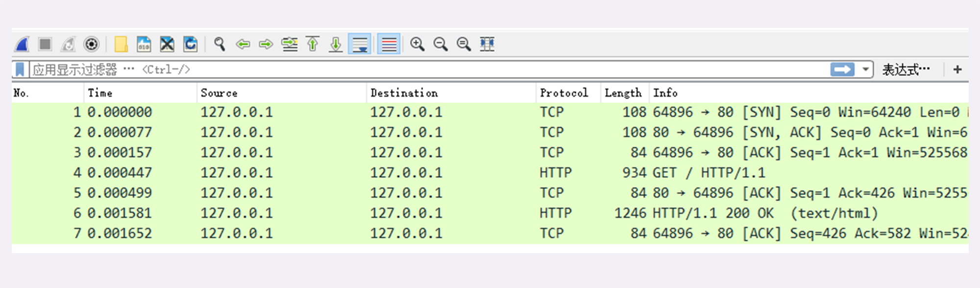Reload the capture file
Screen dimensions: 980x288
coord(190,44)
